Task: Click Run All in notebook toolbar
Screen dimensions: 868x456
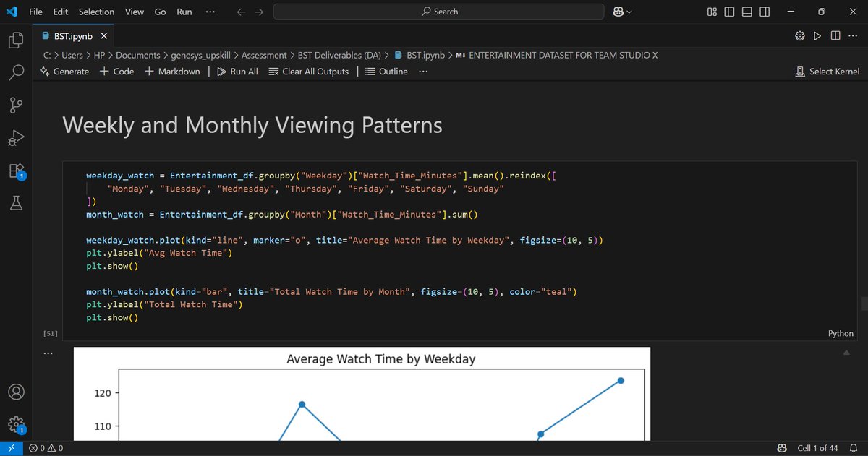Action: pyautogui.click(x=237, y=72)
